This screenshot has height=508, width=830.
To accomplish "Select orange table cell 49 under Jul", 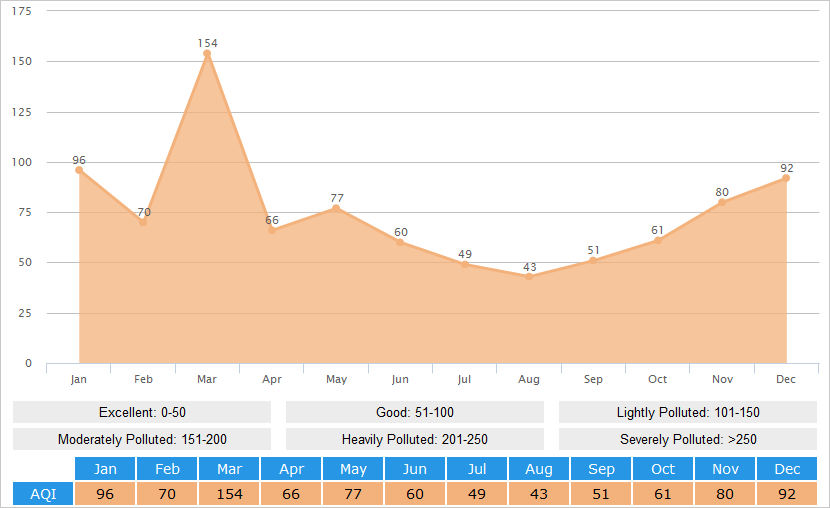I will (x=477, y=494).
